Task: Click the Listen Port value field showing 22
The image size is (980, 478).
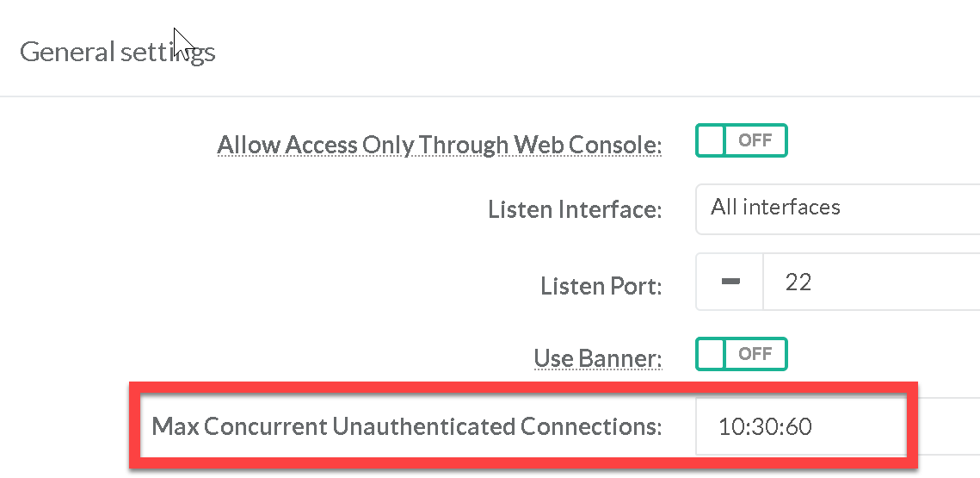Action: tap(869, 282)
